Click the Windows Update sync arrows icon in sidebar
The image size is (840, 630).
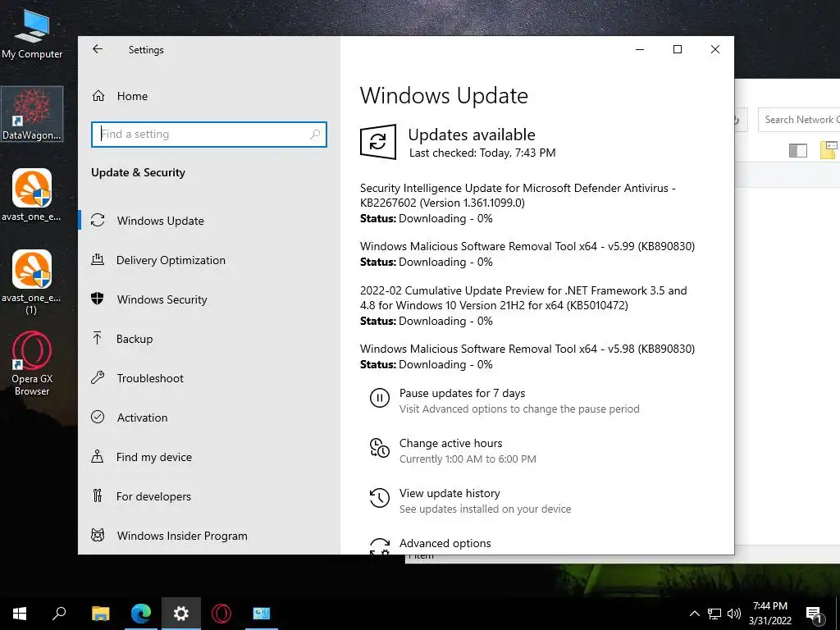pyautogui.click(x=98, y=220)
